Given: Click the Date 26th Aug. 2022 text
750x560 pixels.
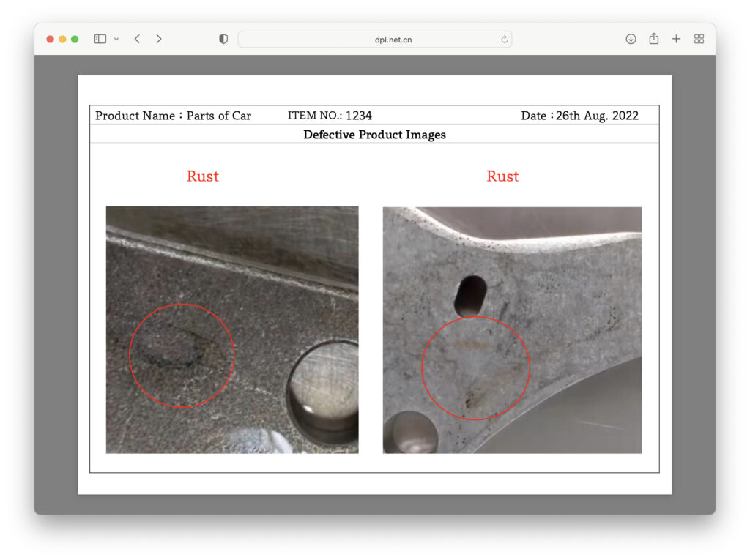Looking at the screenshot, I should tap(579, 116).
